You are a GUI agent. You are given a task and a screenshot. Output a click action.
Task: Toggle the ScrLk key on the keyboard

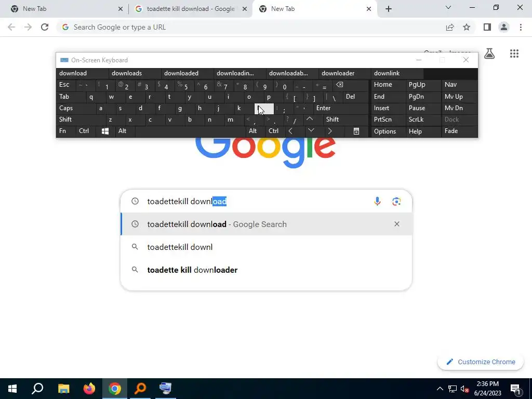pyautogui.click(x=416, y=119)
